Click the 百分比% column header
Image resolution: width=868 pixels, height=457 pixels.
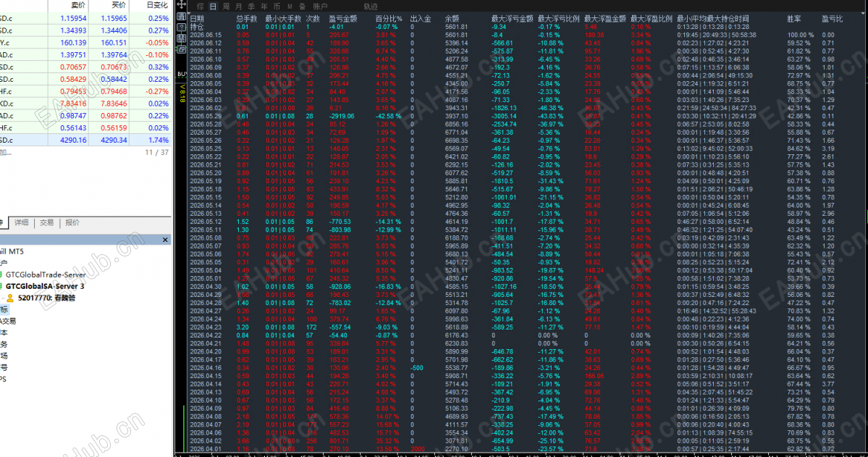click(388, 19)
